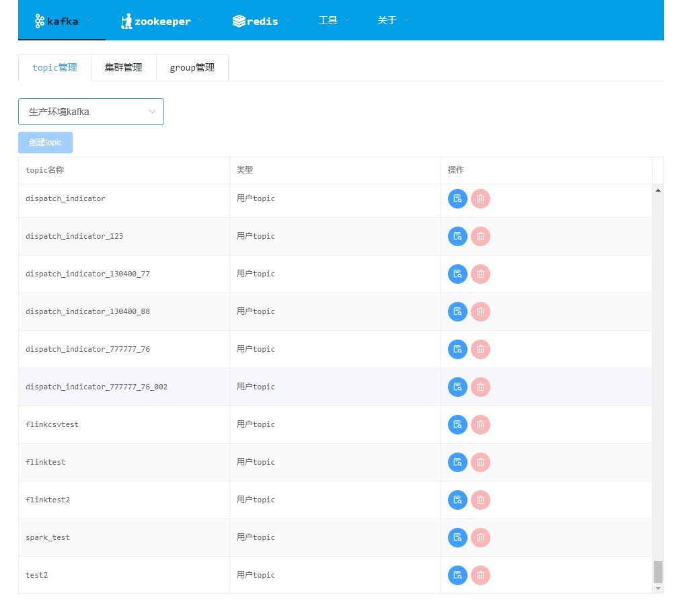Delete the flinktest2 topic
This screenshot has width=678, height=616.
pyautogui.click(x=480, y=500)
